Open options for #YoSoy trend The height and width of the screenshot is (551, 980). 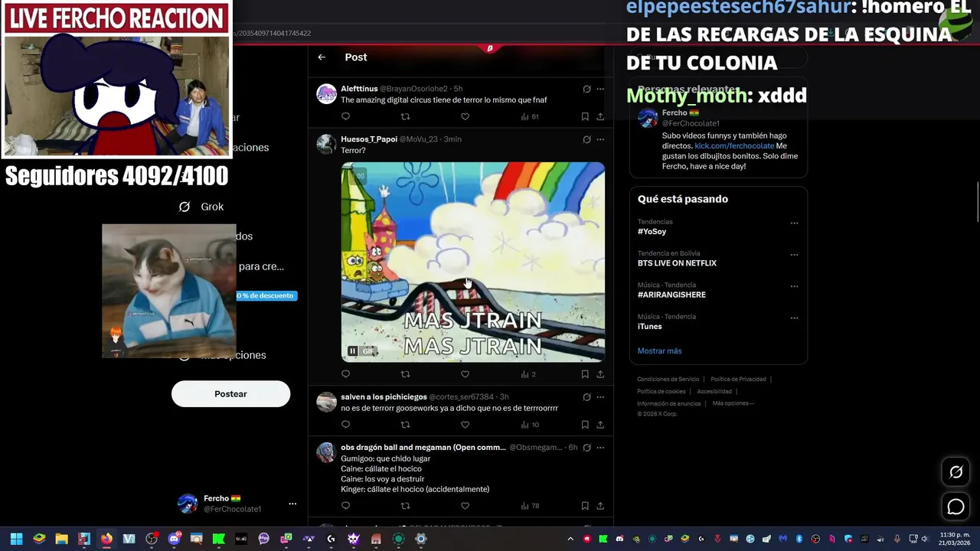(794, 223)
